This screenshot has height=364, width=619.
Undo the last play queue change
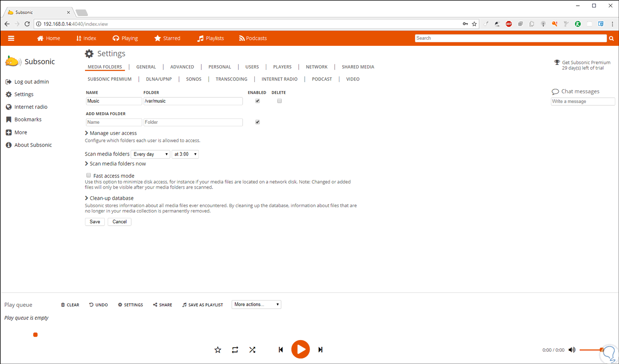click(99, 305)
